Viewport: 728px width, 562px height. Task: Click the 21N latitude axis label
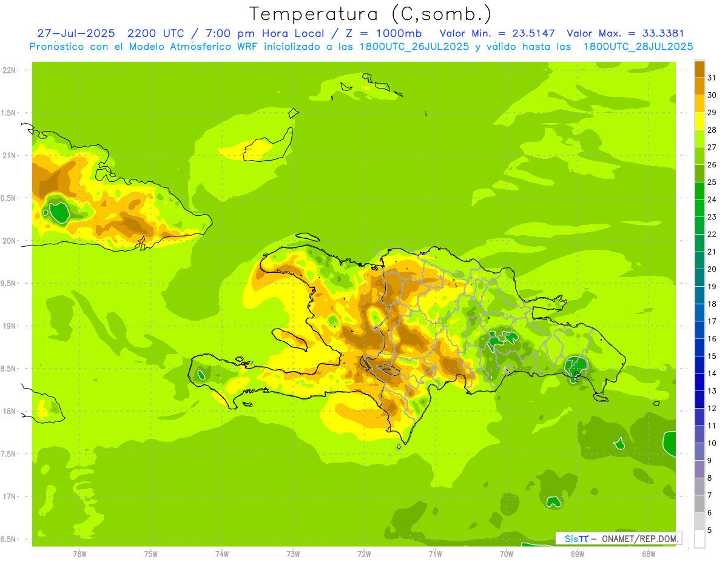pos(10,155)
